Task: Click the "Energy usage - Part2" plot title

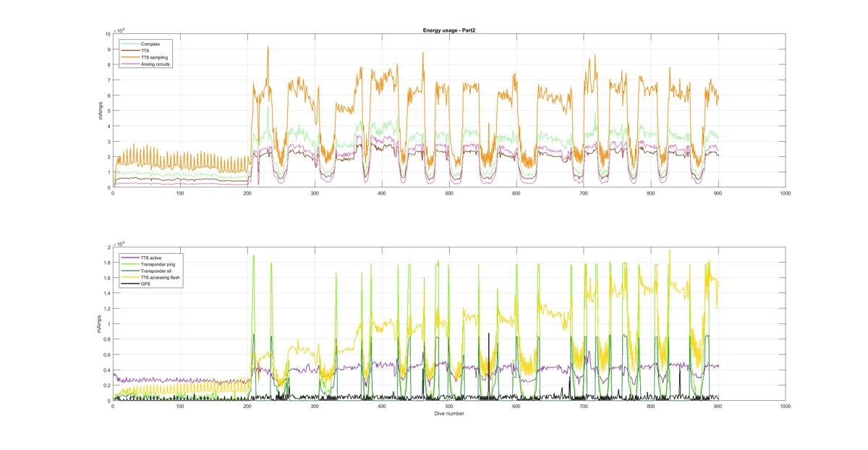Action: [x=448, y=30]
